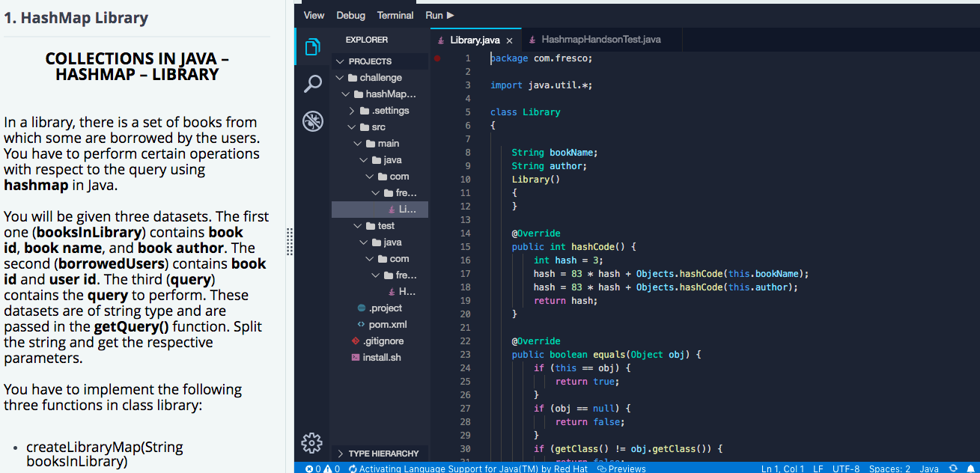The width and height of the screenshot is (980, 473).
Task: Click LF line ending in status bar
Action: [x=818, y=469]
